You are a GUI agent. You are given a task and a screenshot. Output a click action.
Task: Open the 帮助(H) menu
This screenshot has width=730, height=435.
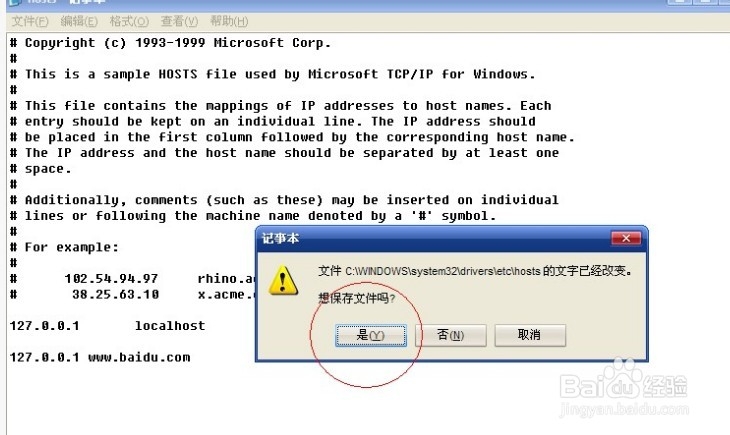229,21
